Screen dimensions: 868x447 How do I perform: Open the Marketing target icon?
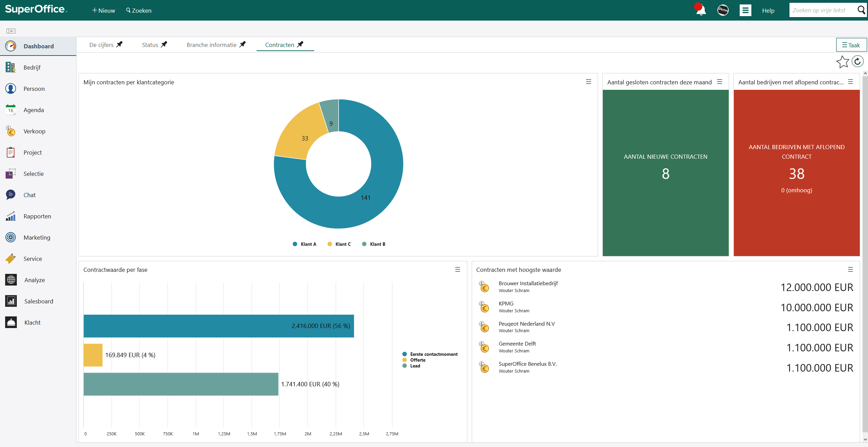[x=11, y=237]
